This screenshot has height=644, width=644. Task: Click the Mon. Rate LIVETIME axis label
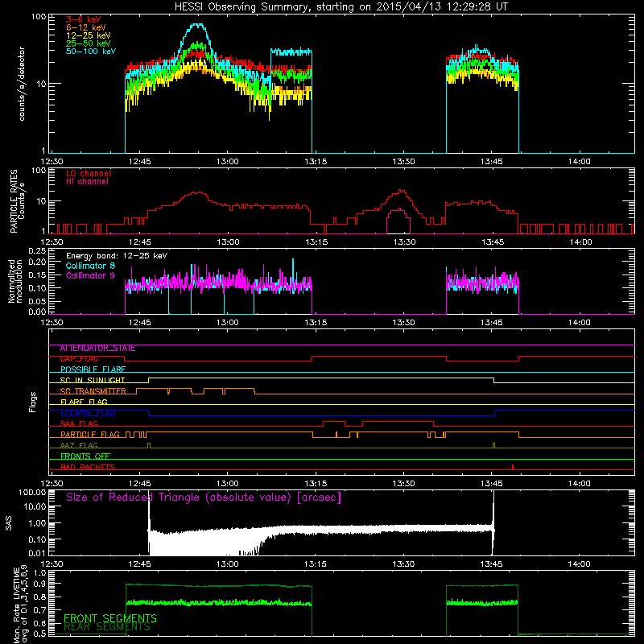click(x=20, y=605)
